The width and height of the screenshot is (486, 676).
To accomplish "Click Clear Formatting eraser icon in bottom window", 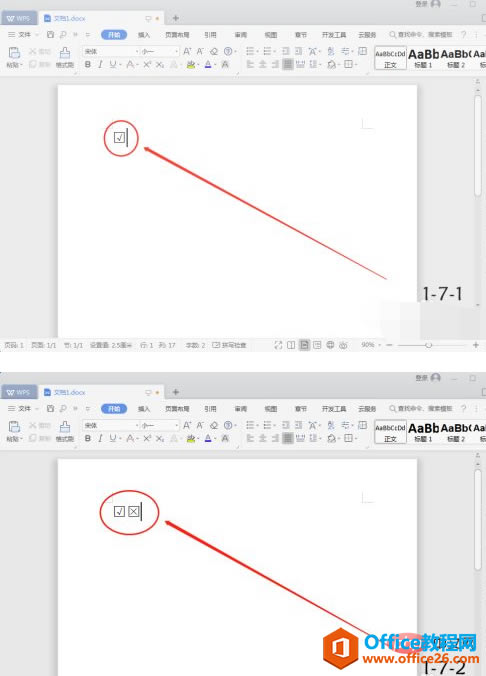I will [214, 425].
